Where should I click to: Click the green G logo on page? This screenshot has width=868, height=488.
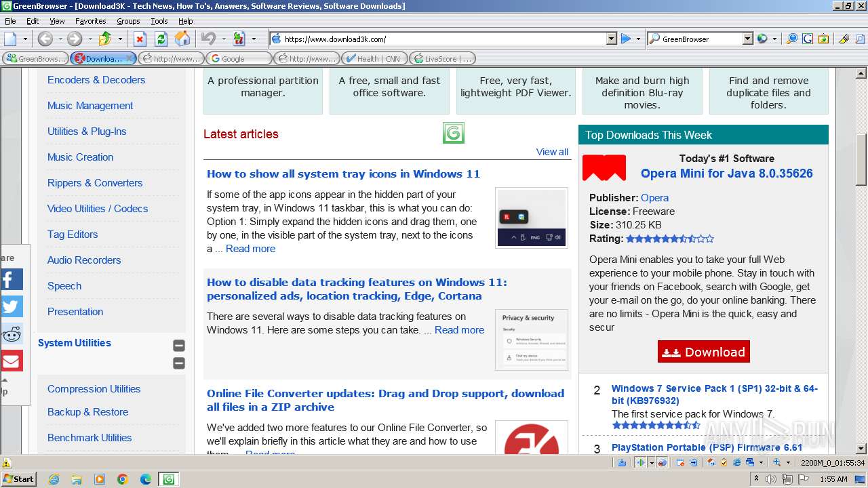pos(454,133)
